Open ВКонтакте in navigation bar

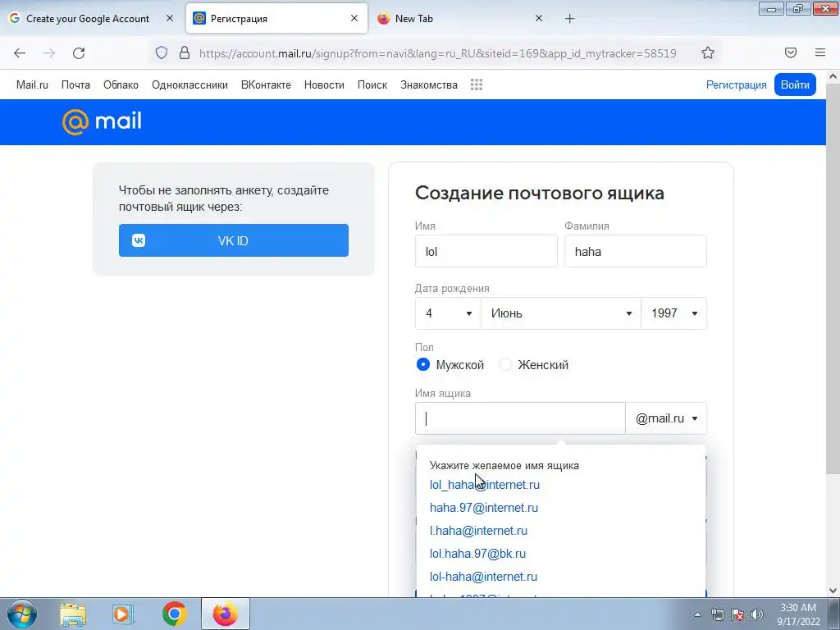[x=266, y=84]
